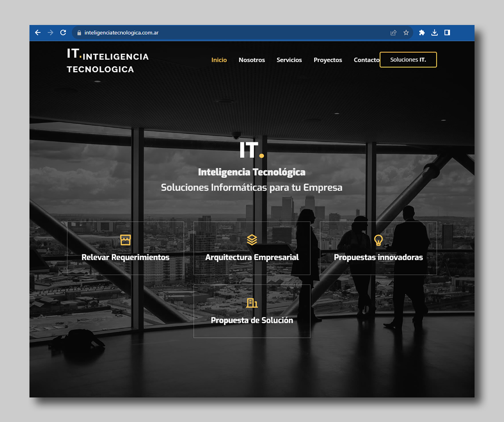The height and width of the screenshot is (422, 504).
Task: Open the Nosotros navigation item
Action: coord(252,60)
